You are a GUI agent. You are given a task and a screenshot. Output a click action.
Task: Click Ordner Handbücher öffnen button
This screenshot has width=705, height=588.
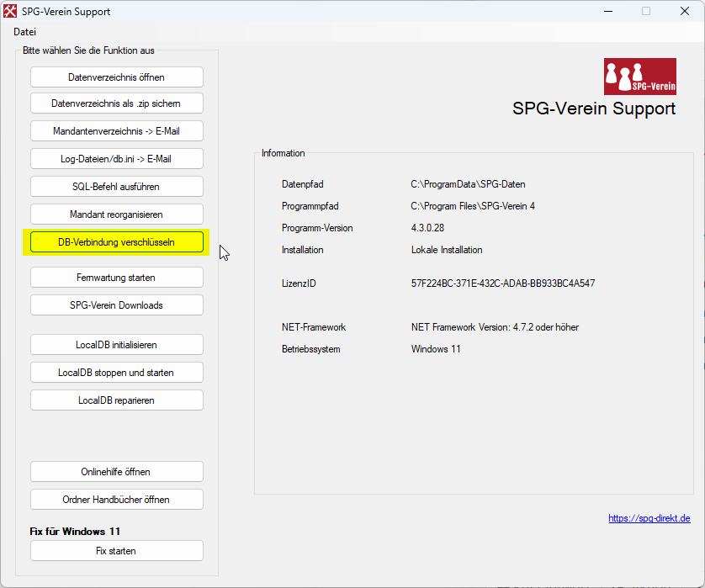tap(116, 500)
